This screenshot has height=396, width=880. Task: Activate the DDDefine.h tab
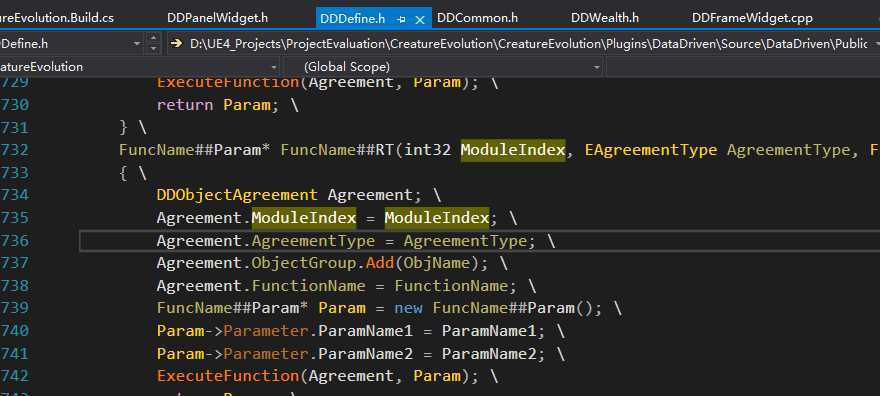(352, 19)
